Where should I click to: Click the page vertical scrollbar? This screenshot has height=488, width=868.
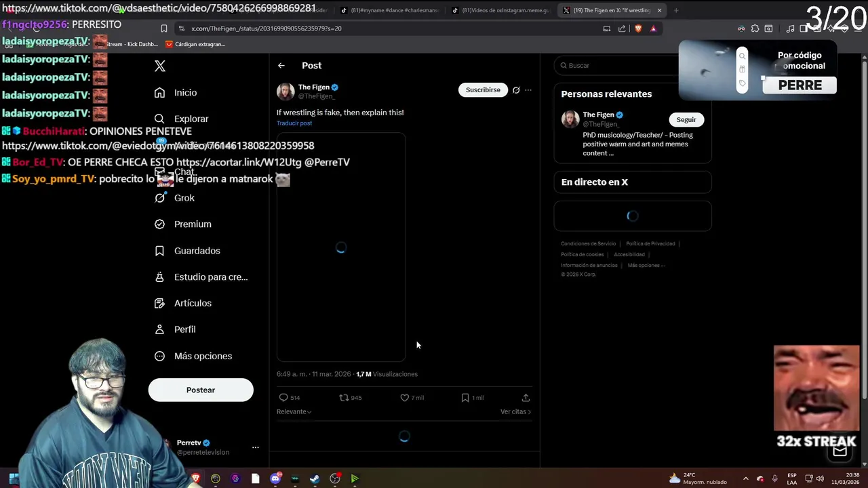tap(864, 230)
